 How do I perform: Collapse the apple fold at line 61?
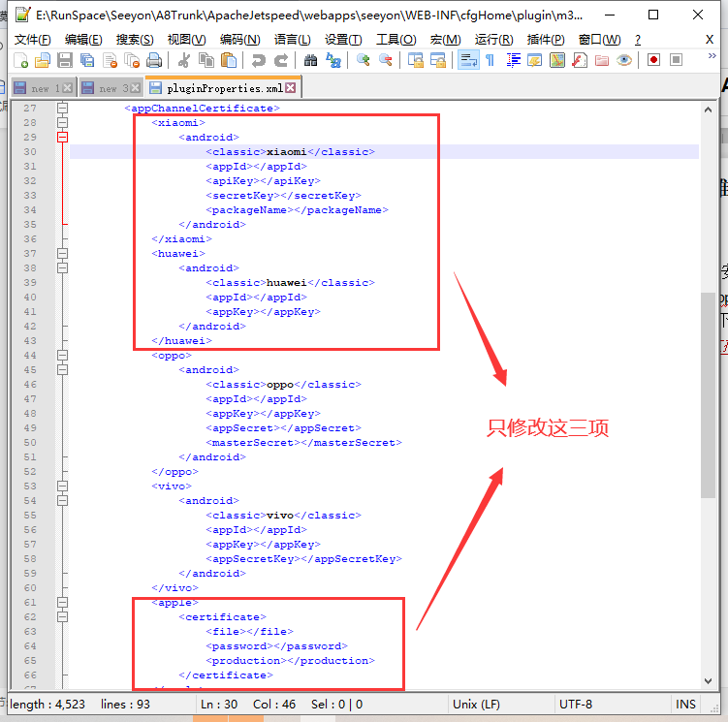pos(62,602)
